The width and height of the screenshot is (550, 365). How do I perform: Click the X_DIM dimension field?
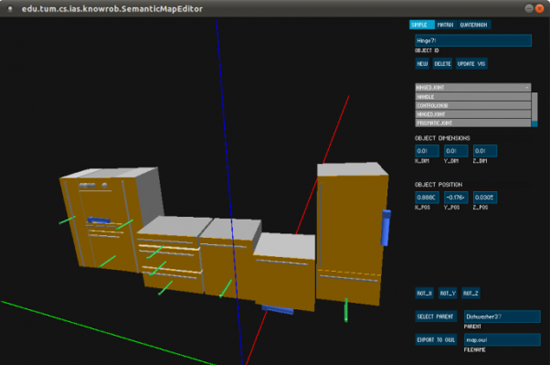tap(427, 151)
